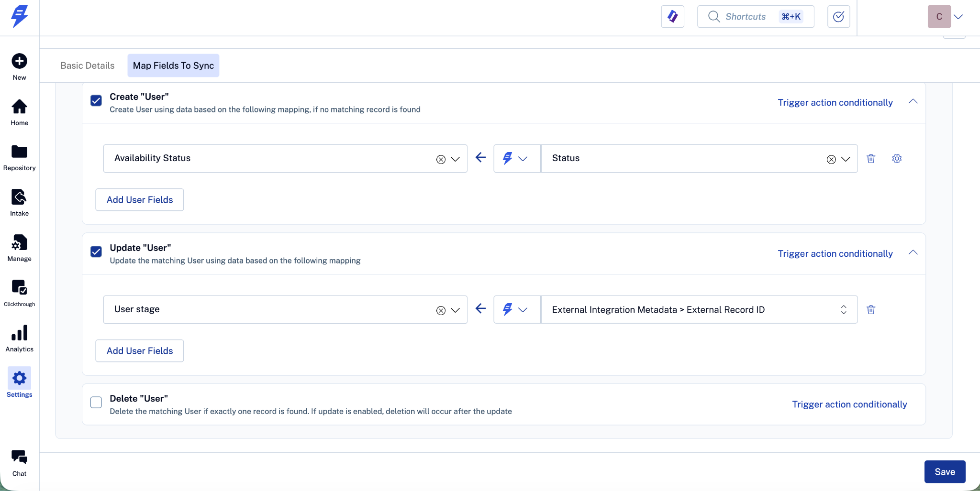This screenshot has width=980, height=491.
Task: Collapse the Create "User" section
Action: (913, 101)
